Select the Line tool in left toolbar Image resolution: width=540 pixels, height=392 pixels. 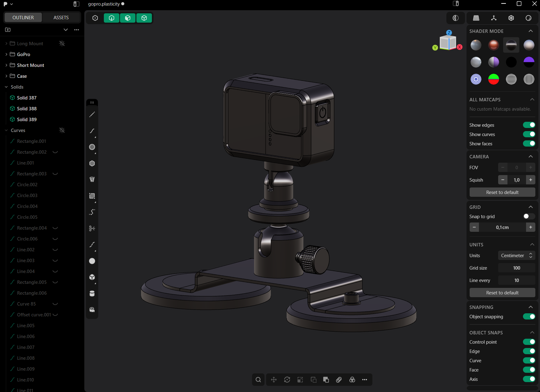pos(92,115)
